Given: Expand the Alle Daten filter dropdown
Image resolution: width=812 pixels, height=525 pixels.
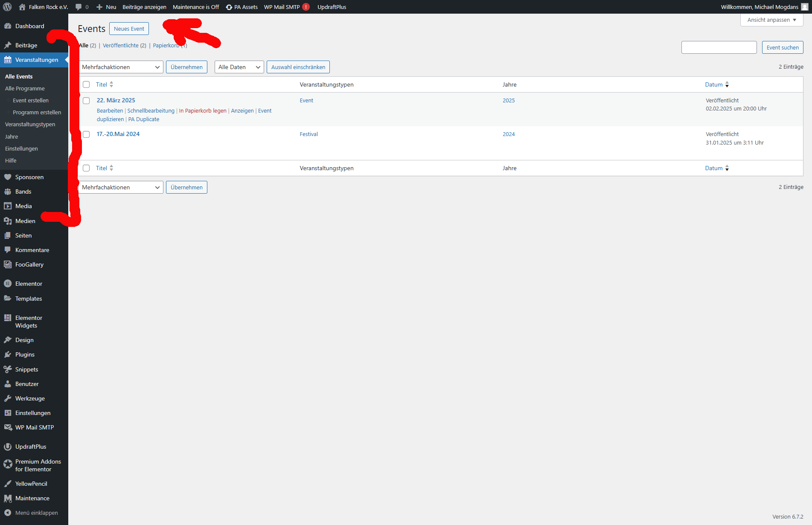Looking at the screenshot, I should pyautogui.click(x=239, y=67).
